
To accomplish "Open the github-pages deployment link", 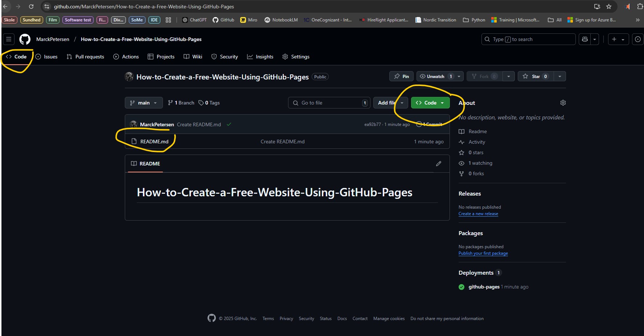I will click(x=484, y=287).
